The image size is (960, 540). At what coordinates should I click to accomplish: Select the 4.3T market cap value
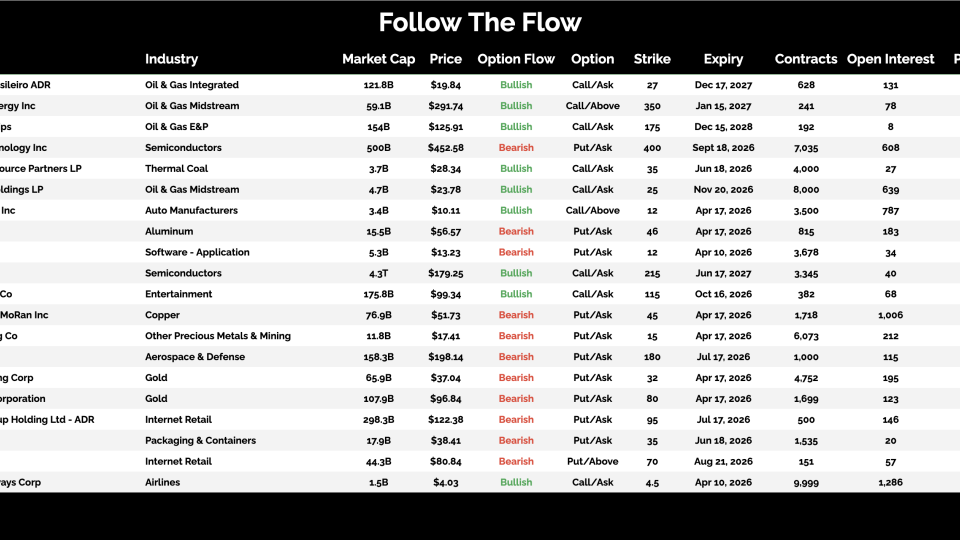pyautogui.click(x=379, y=273)
